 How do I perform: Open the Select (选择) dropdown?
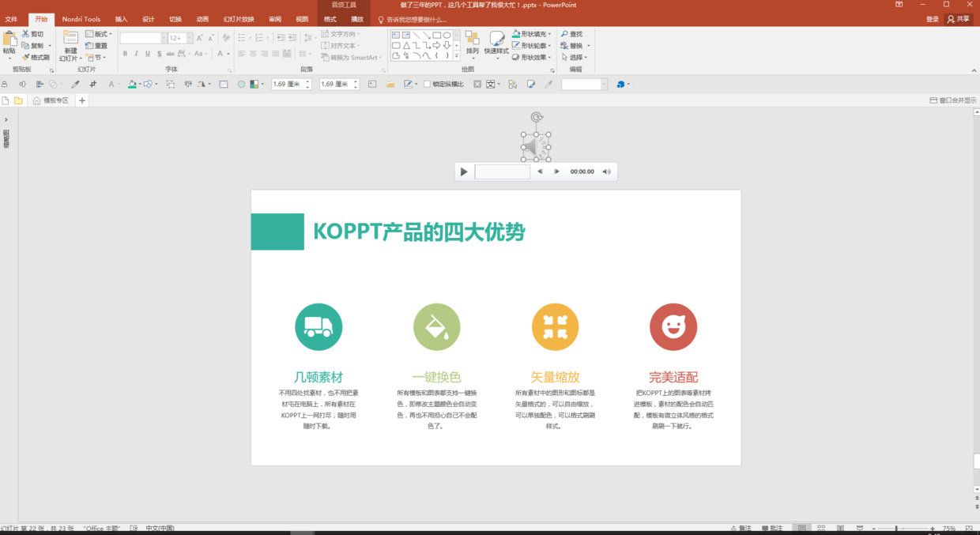pos(575,58)
